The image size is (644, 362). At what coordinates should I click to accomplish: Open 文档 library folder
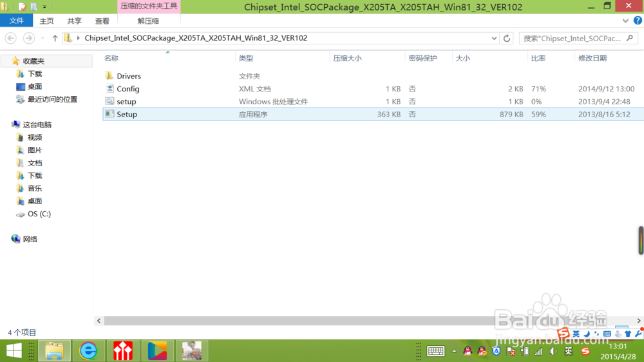[35, 163]
